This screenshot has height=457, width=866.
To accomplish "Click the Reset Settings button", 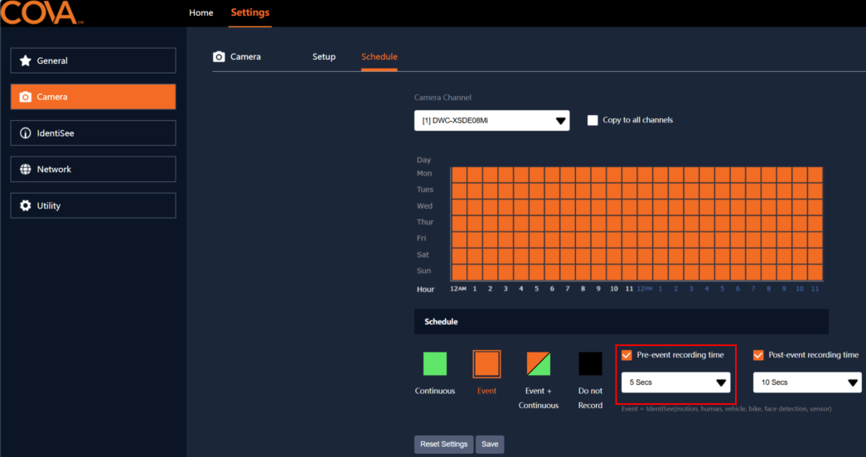I will (x=443, y=444).
